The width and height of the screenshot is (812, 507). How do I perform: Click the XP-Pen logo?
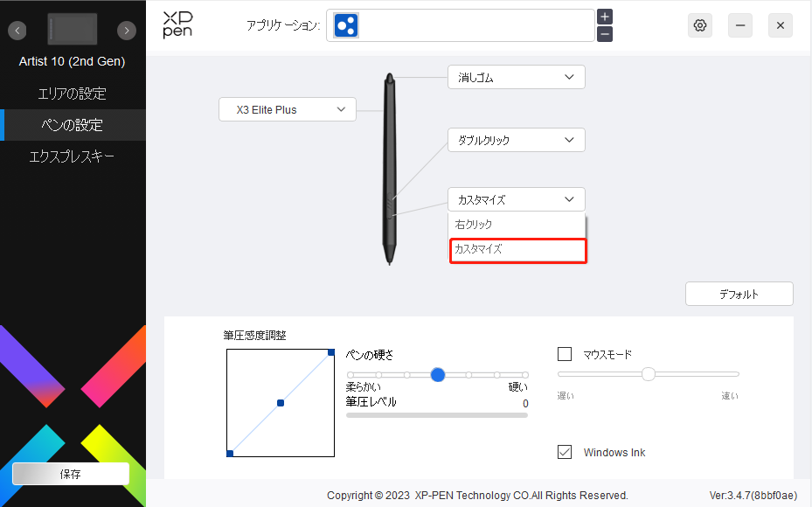(x=177, y=25)
